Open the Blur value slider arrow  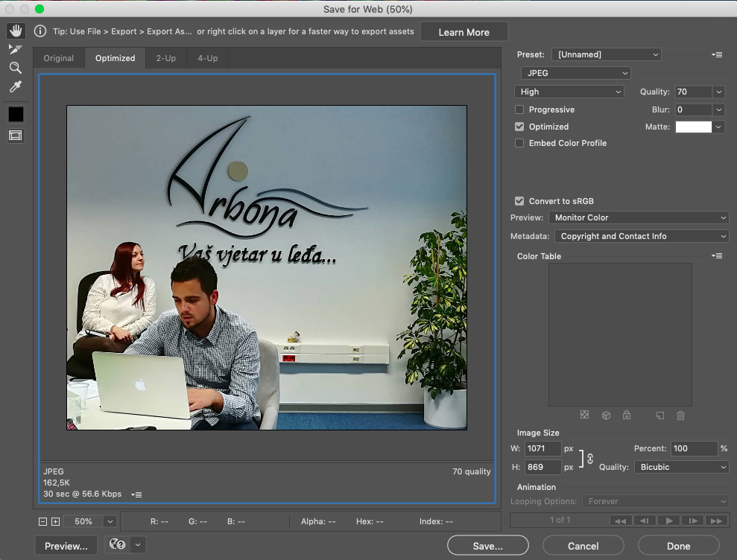pos(718,109)
